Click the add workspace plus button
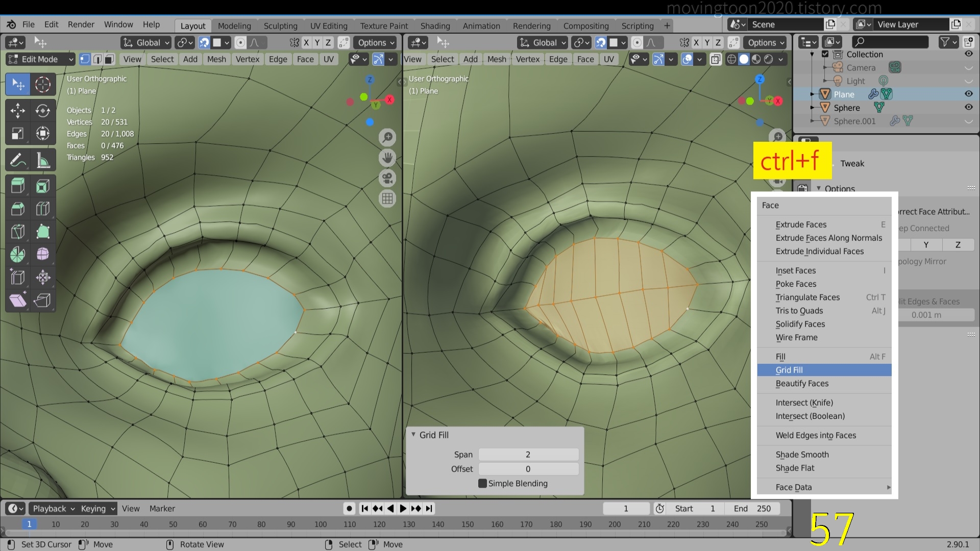Image resolution: width=980 pixels, height=551 pixels. [667, 26]
